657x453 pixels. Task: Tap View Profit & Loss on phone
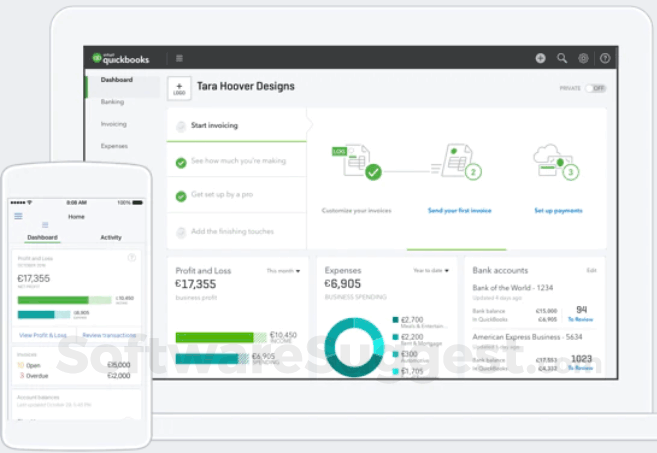pos(43,335)
